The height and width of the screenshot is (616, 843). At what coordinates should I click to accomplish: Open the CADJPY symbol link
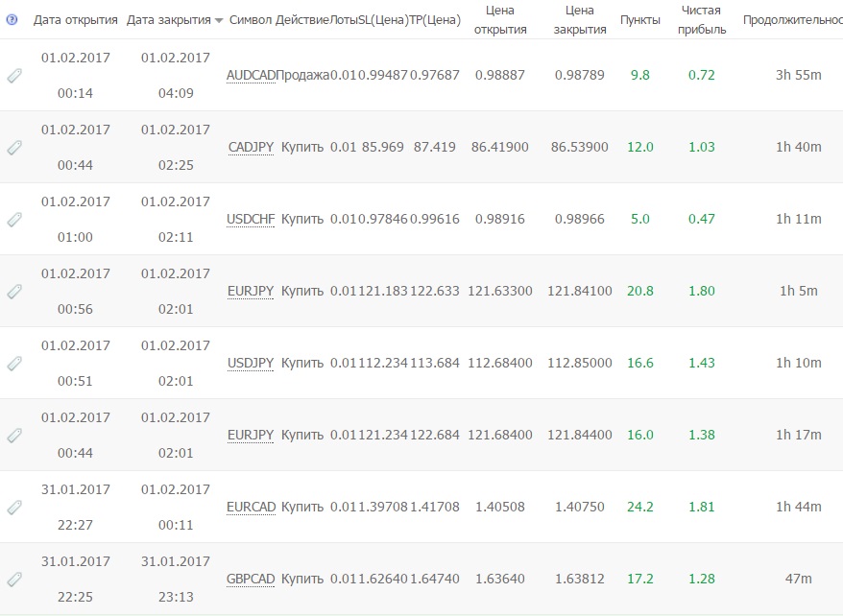(251, 147)
